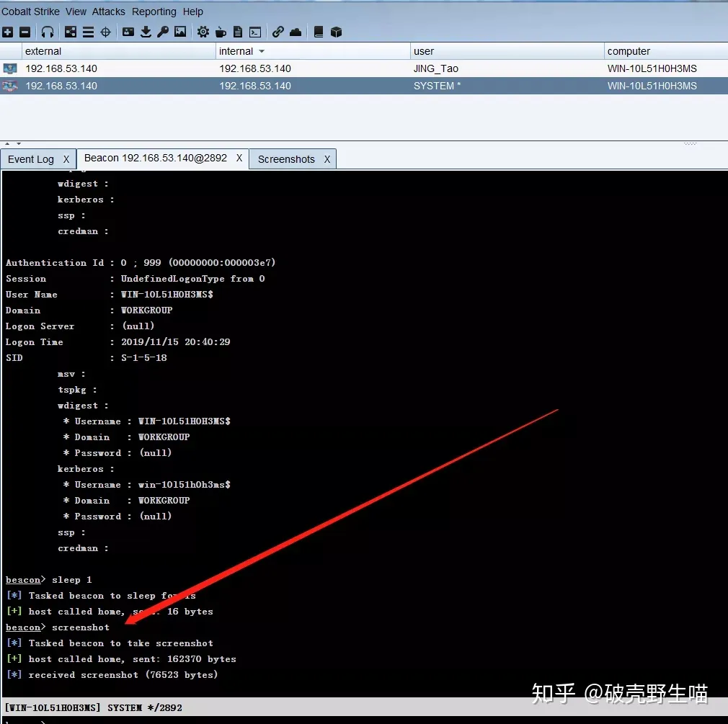The height and width of the screenshot is (724, 728).
Task: Click the 'beacon> sleep 1' command line
Action: tap(49, 580)
